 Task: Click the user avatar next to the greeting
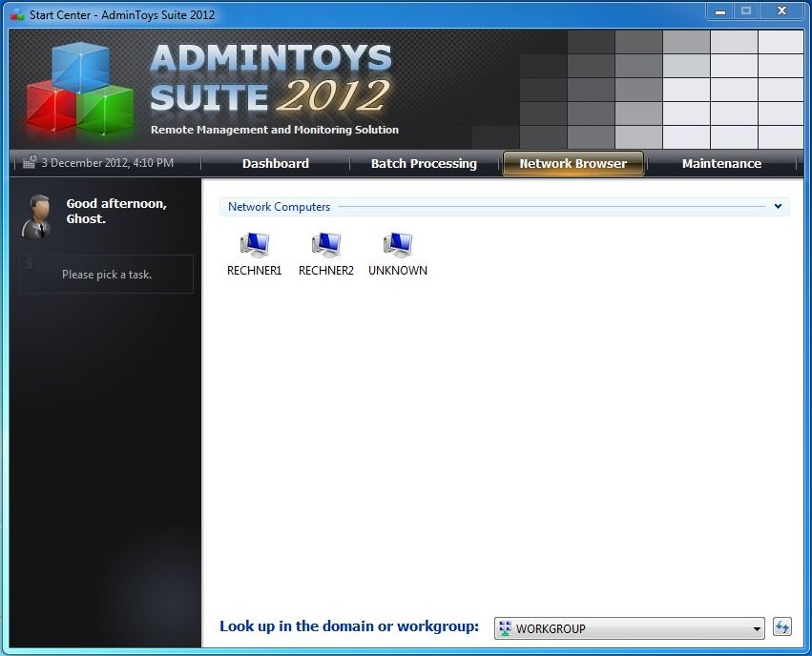[x=37, y=216]
